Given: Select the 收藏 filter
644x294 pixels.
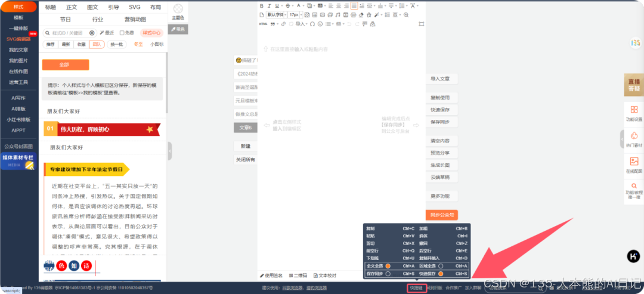Looking at the screenshot, I should (81, 44).
